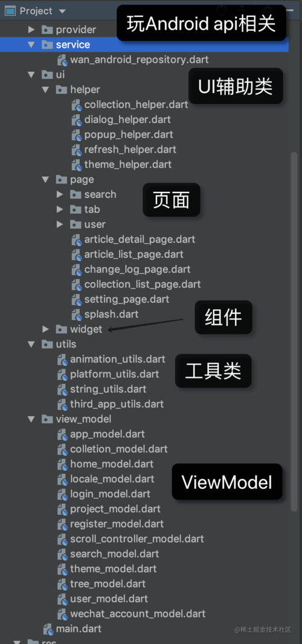Expand the user folder arrow
This screenshot has height=644, width=302.
(60, 225)
